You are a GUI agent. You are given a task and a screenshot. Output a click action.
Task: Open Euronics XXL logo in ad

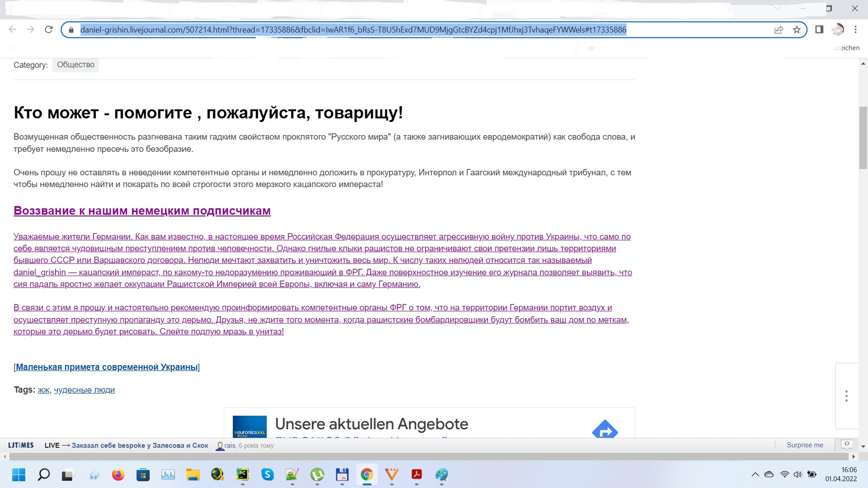(250, 427)
